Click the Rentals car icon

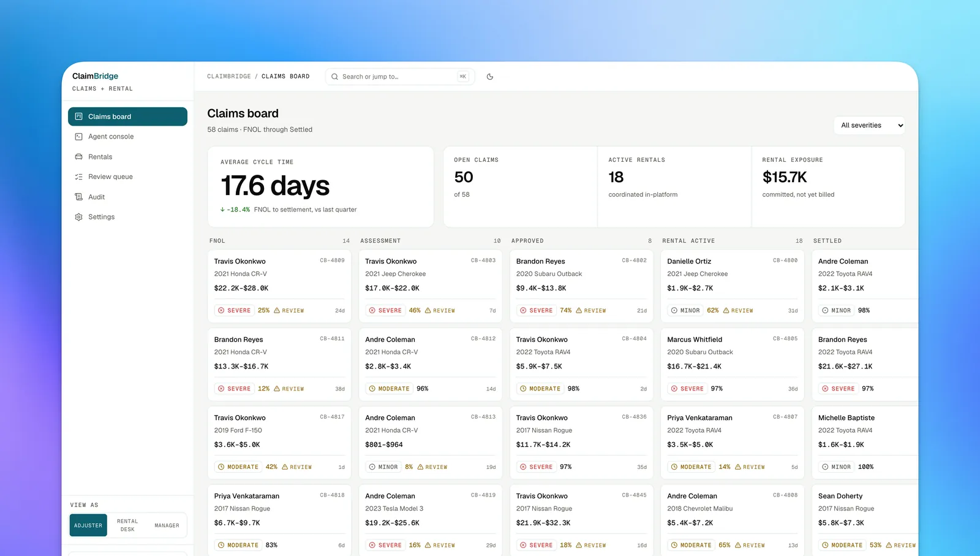tap(78, 157)
